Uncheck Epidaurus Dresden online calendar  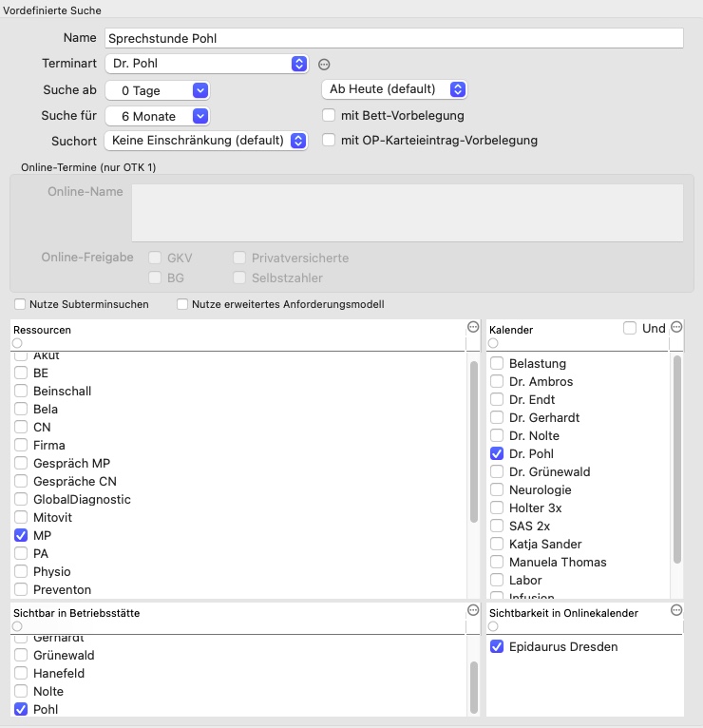(x=497, y=646)
